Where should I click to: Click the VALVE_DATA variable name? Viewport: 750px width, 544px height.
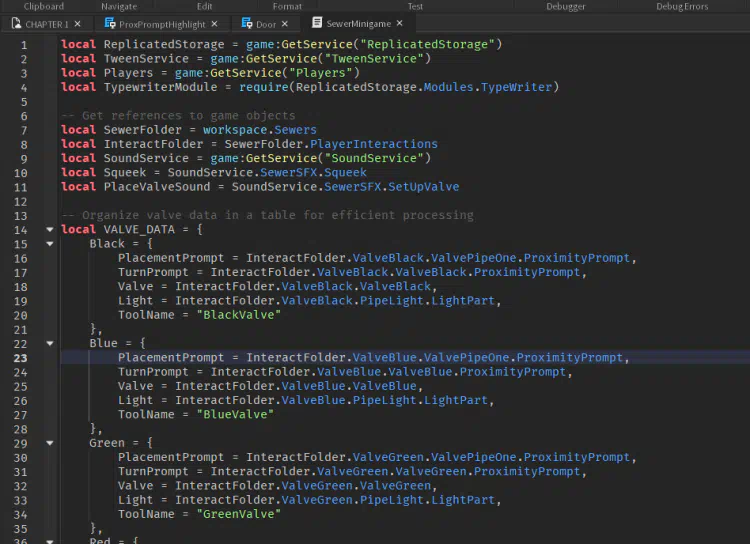[139, 229]
